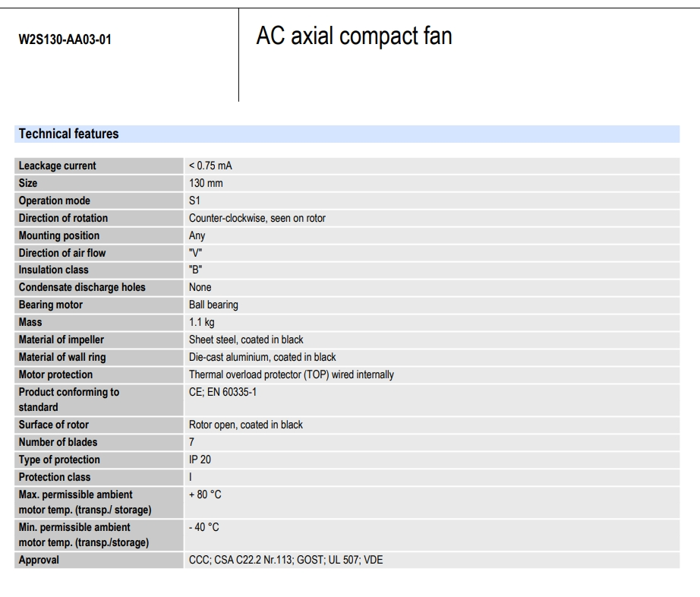Click Counter-clockwise, seen on rotor text
The height and width of the screenshot is (597, 700).
tap(257, 218)
